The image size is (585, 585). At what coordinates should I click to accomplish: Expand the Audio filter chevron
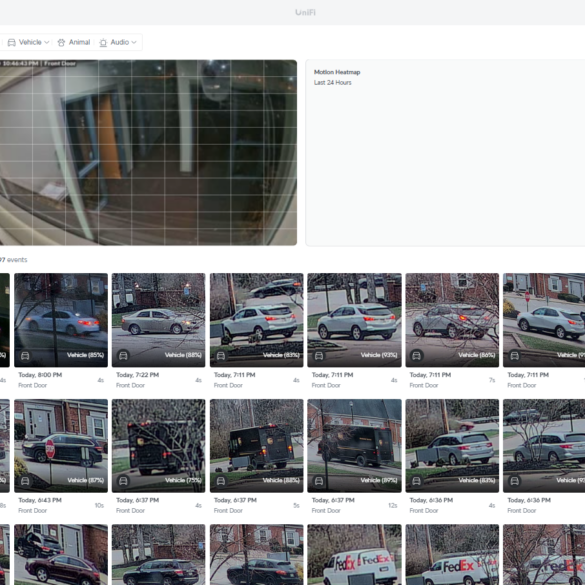(134, 43)
